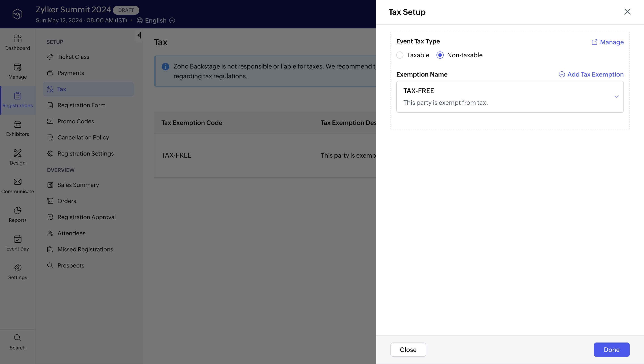The width and height of the screenshot is (644, 364).
Task: Open Ticket Class in setup menu
Action: tap(73, 57)
